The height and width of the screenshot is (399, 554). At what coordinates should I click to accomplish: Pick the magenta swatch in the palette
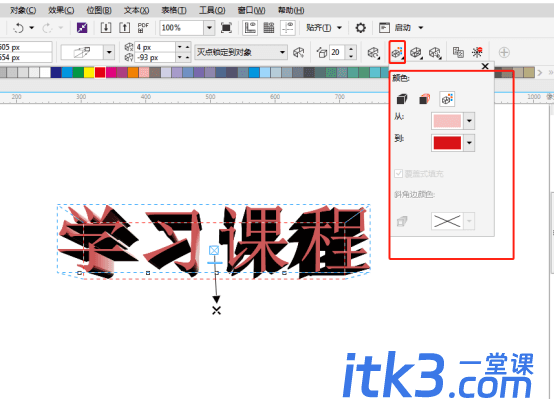111,72
